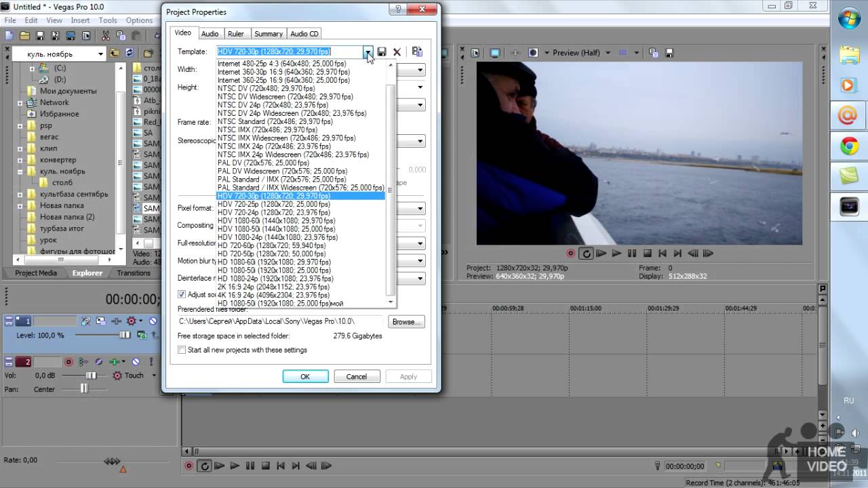Open the File menu
This screenshot has width=868, height=488.
[10, 20]
